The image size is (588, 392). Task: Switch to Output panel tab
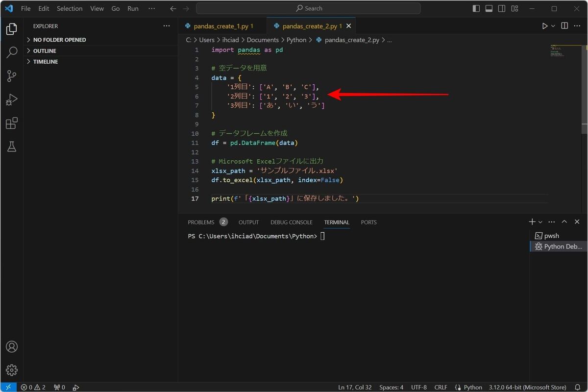coord(248,222)
